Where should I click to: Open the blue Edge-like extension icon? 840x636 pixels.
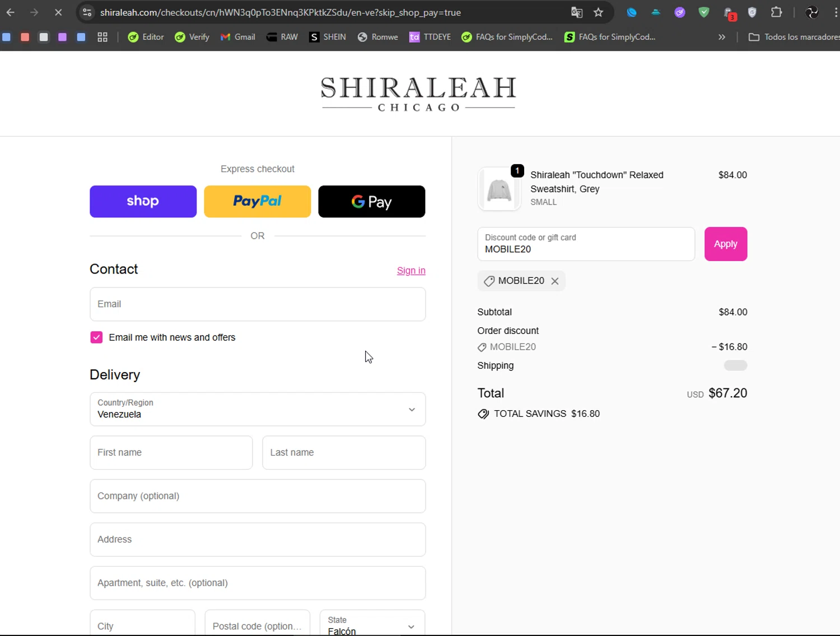click(x=632, y=12)
